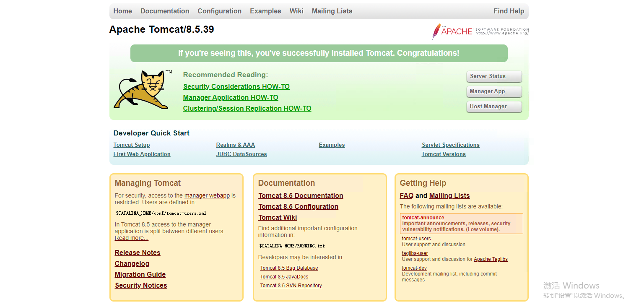
Task: View the Tomcat Versions link
Action: point(444,154)
